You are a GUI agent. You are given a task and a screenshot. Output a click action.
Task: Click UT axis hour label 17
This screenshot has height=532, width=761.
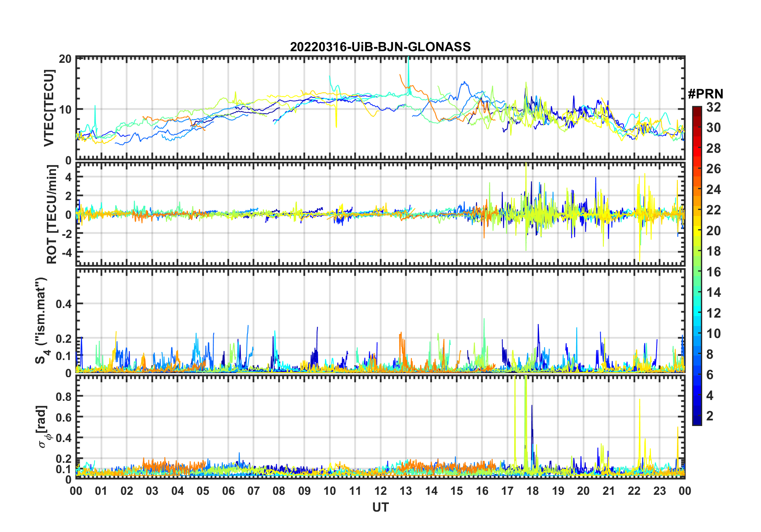click(x=507, y=491)
